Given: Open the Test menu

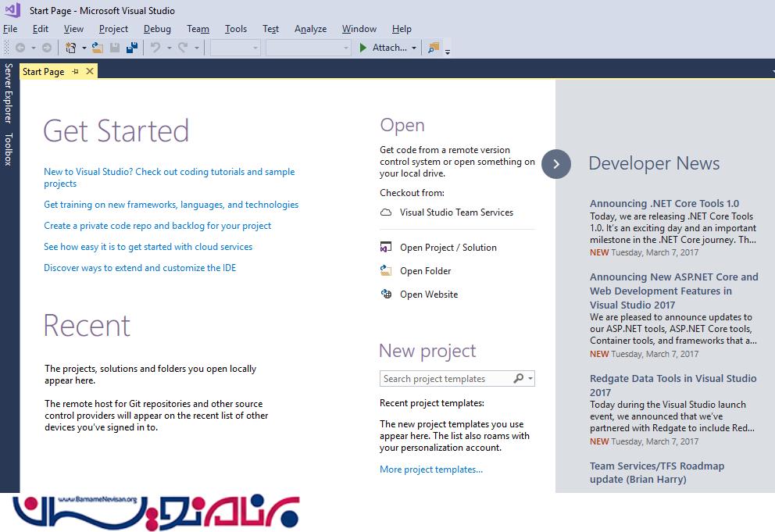Looking at the screenshot, I should click(270, 29).
